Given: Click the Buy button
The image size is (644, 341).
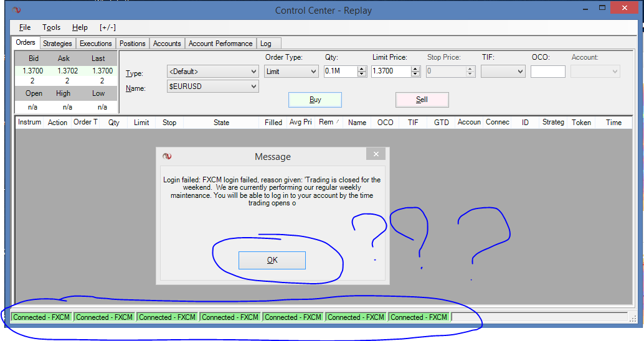Looking at the screenshot, I should [x=315, y=100].
